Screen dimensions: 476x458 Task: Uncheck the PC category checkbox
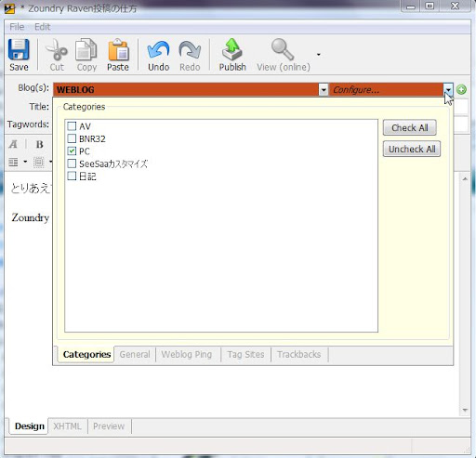[x=72, y=150]
